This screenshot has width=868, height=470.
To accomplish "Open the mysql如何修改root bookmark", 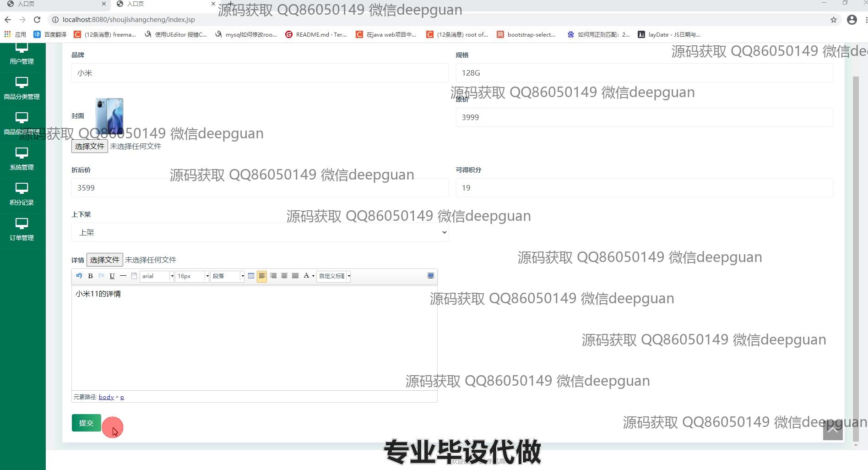I will (x=246, y=34).
